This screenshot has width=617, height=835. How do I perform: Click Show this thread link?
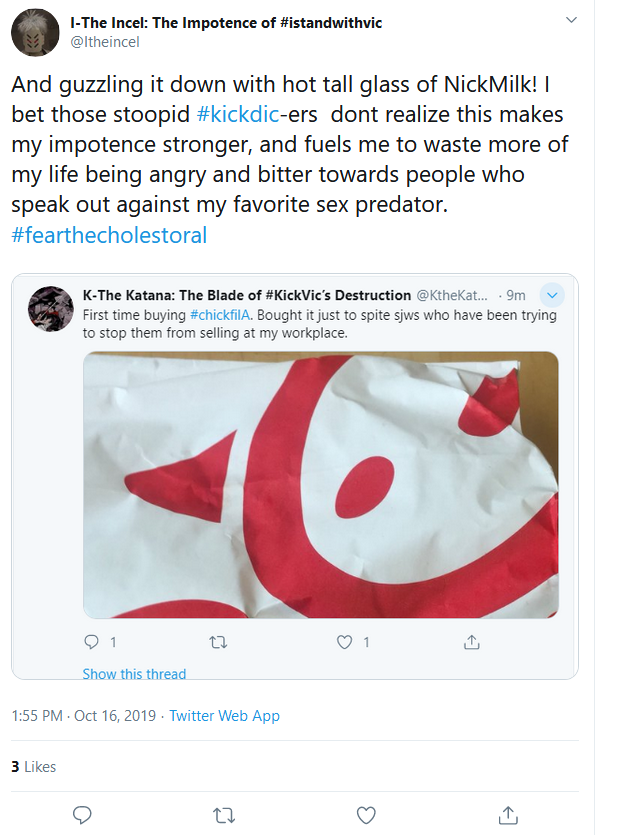[x=134, y=674]
